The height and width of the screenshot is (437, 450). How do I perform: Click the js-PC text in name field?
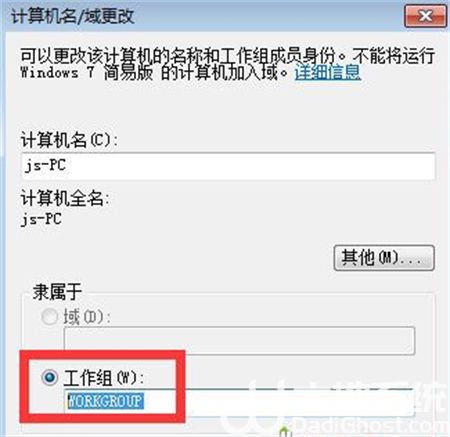coord(45,165)
